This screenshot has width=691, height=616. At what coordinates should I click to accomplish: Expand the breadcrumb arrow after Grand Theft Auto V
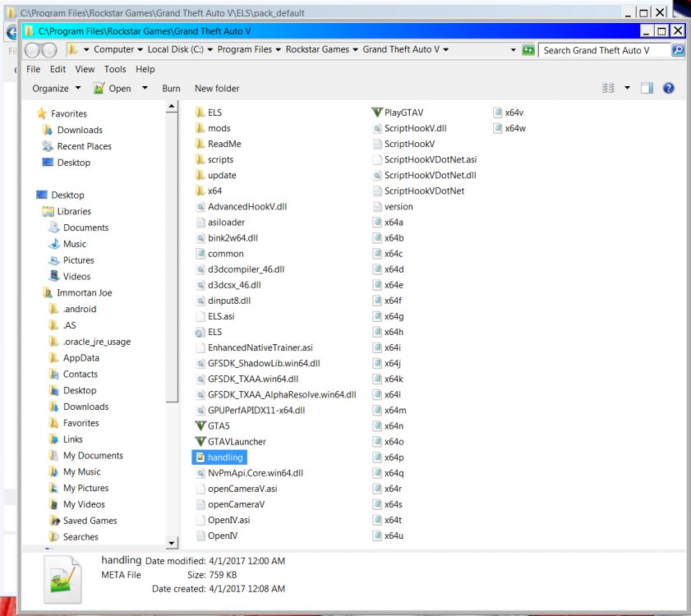coord(446,50)
